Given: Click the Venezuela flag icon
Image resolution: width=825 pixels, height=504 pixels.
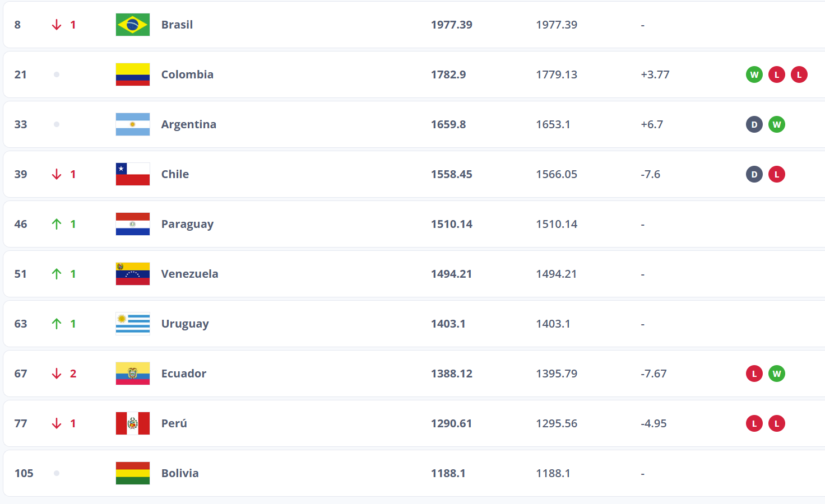Looking at the screenshot, I should point(133,274).
